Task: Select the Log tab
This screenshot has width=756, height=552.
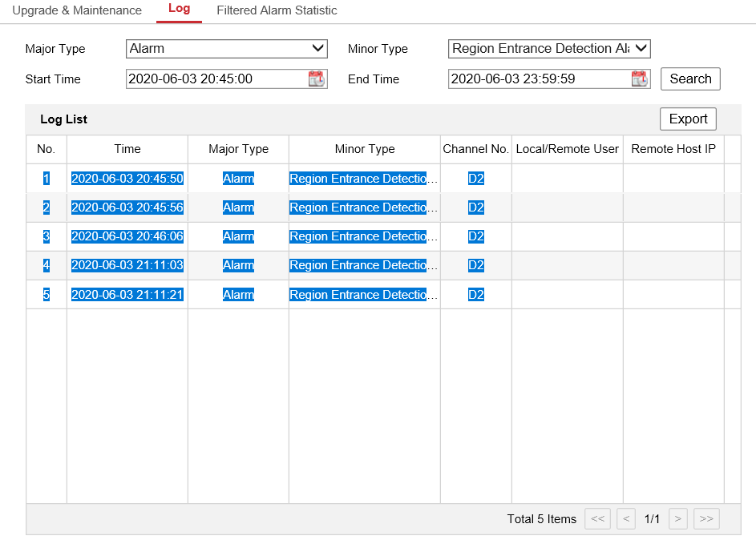Action: [x=179, y=9]
